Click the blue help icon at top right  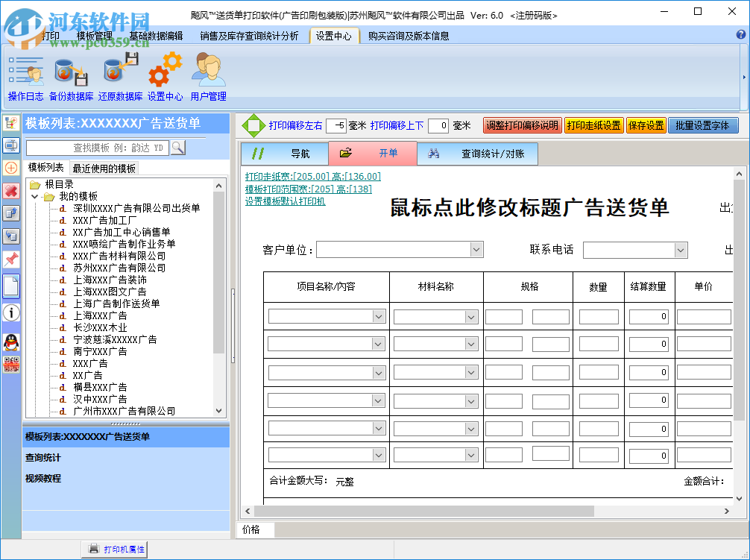tap(741, 35)
